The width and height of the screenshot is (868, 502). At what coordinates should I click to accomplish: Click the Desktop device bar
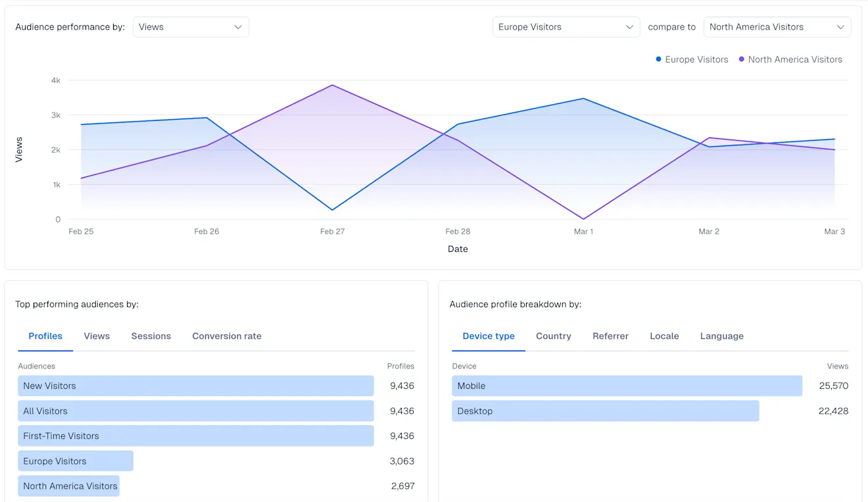coord(604,411)
